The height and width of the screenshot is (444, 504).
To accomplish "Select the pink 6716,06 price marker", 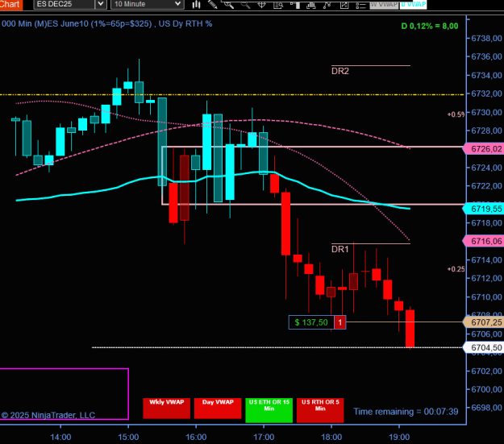I will 483,241.
